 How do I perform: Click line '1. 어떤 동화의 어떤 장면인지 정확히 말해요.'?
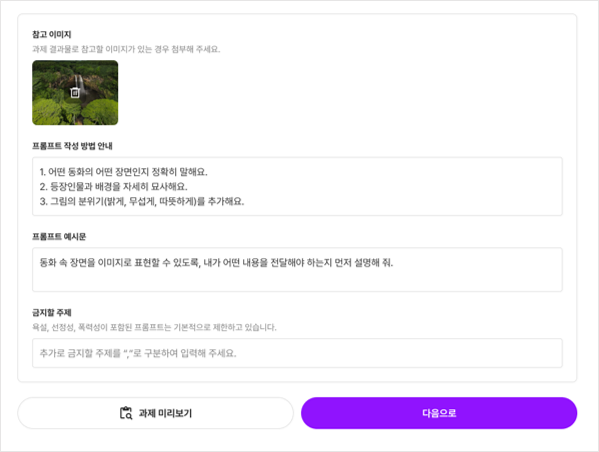tap(123, 172)
